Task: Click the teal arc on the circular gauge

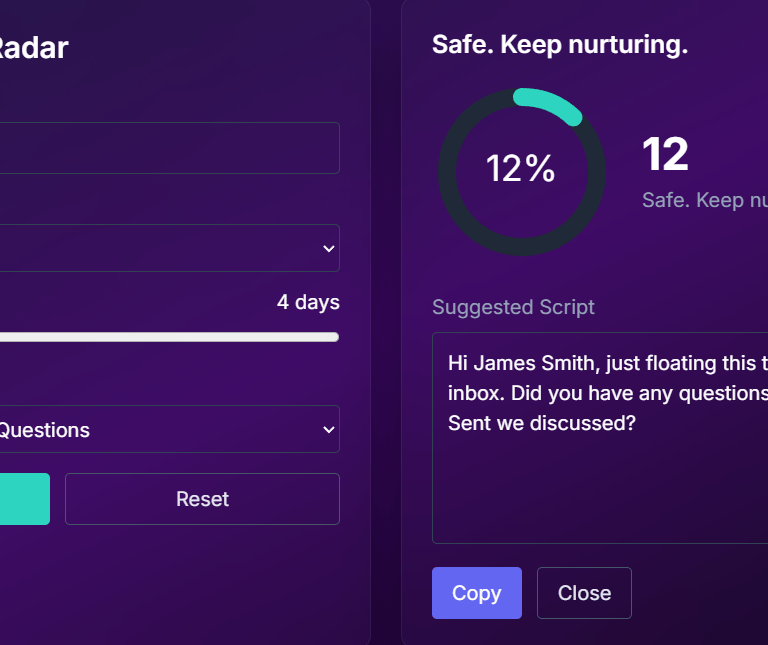Action: [x=550, y=104]
